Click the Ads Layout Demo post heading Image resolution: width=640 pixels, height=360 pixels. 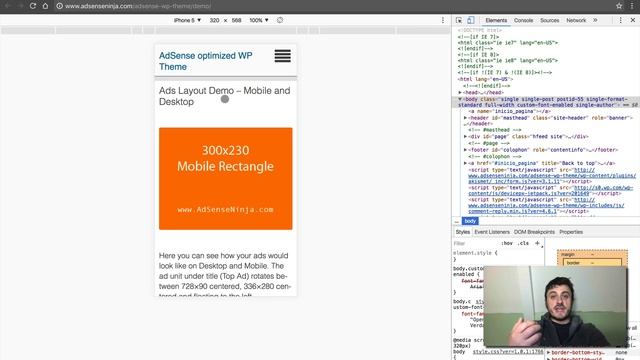224,96
